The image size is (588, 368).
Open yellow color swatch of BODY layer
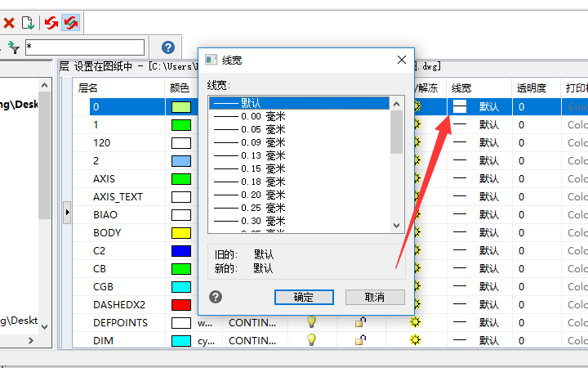point(181,233)
